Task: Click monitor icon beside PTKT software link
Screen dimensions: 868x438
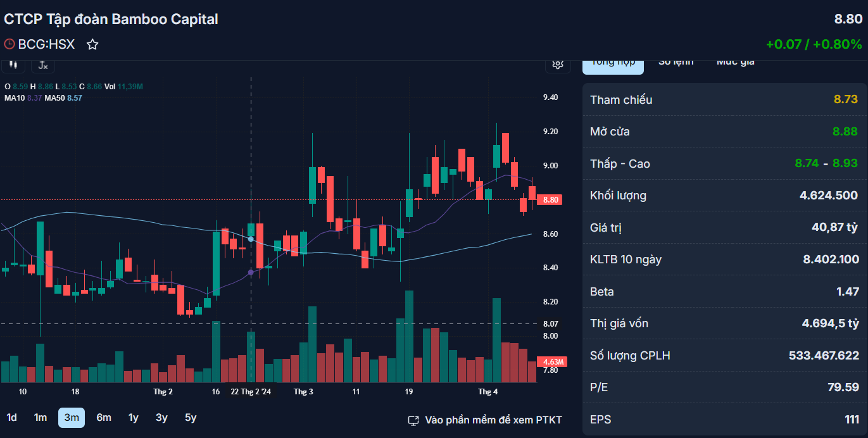Action: point(413,420)
